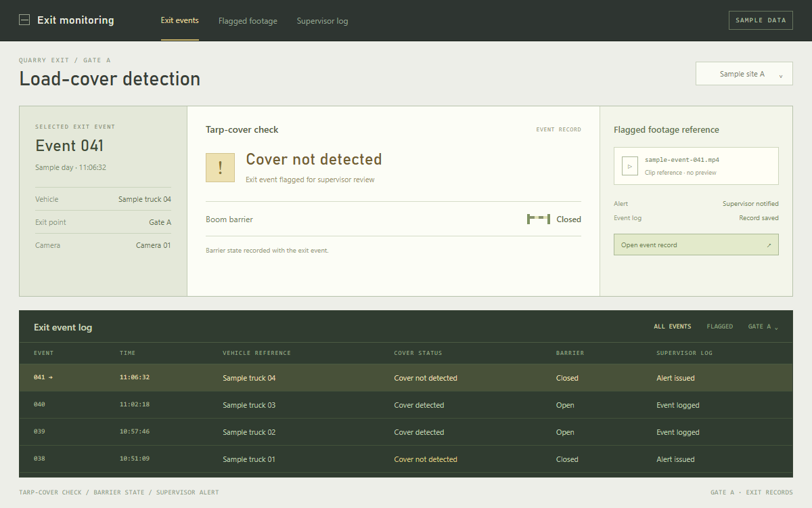The width and height of the screenshot is (812, 508).
Task: Click the SUPERVISOR LOG column header
Action: pyautogui.click(x=684, y=353)
